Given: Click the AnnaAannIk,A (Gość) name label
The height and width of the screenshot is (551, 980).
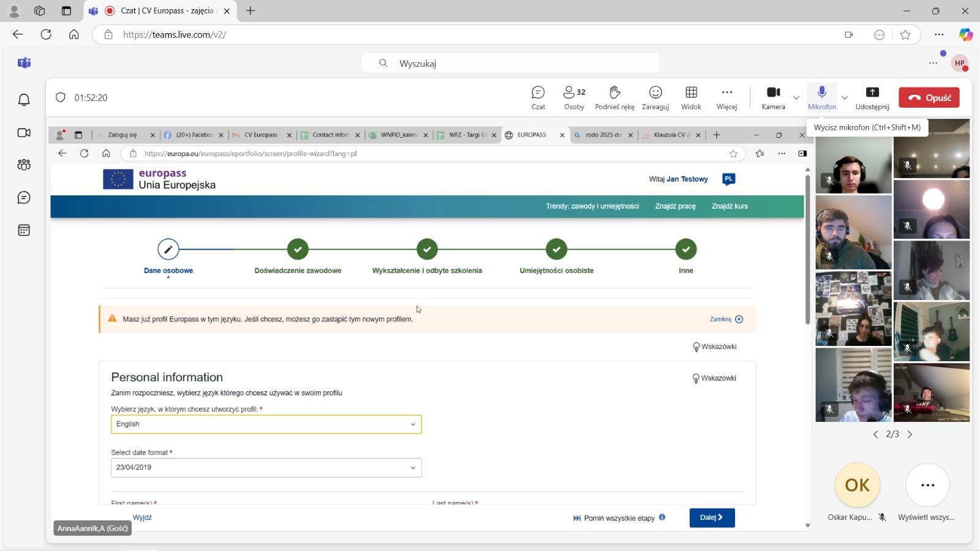Looking at the screenshot, I should point(92,528).
